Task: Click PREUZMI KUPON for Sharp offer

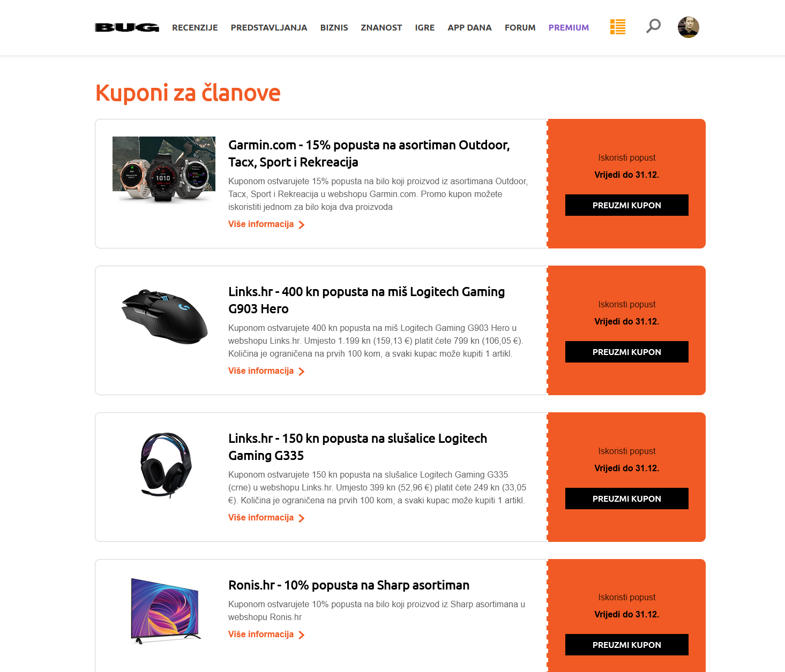Action: coord(627,645)
